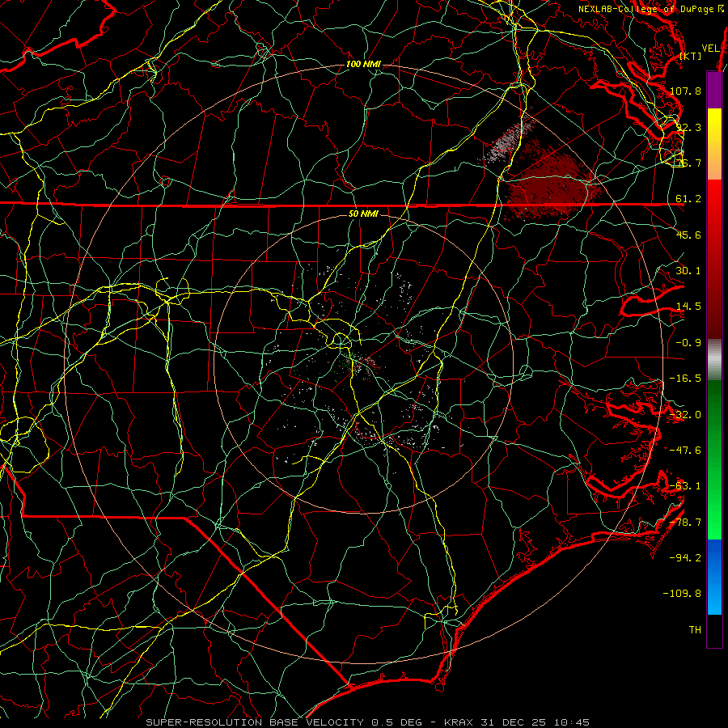This screenshot has width=728, height=728.
Task: Select the 76.7 value on velocity scale
Action: (688, 163)
